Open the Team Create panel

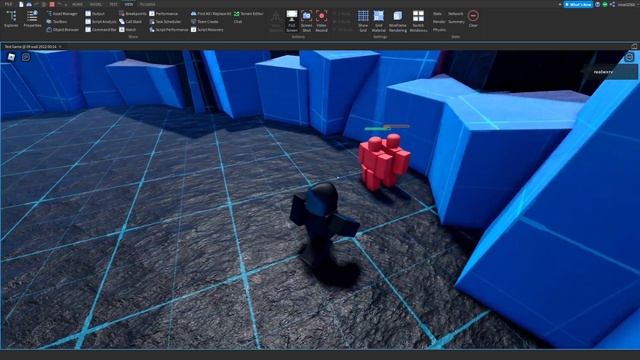[x=204, y=22]
